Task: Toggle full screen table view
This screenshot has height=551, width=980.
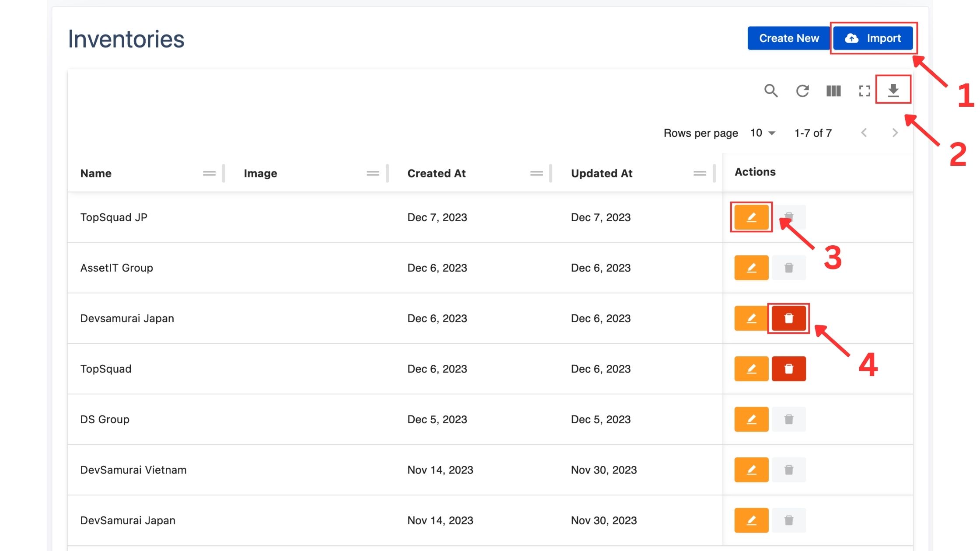Action: [864, 91]
